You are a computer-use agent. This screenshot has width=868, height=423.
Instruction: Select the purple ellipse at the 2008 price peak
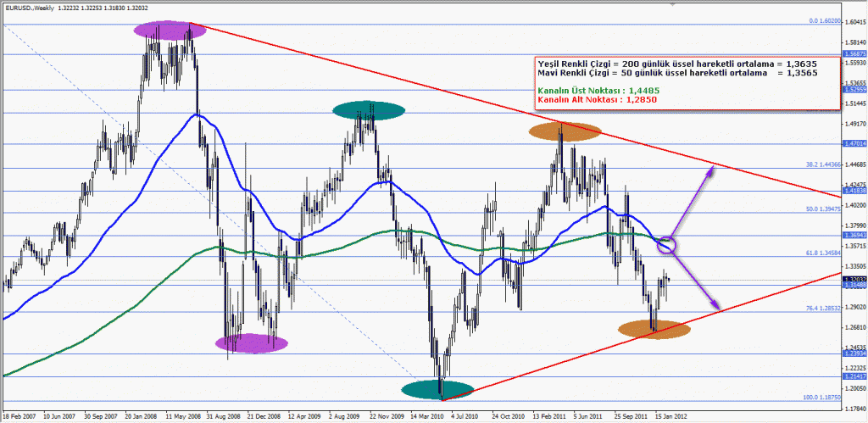click(x=170, y=30)
